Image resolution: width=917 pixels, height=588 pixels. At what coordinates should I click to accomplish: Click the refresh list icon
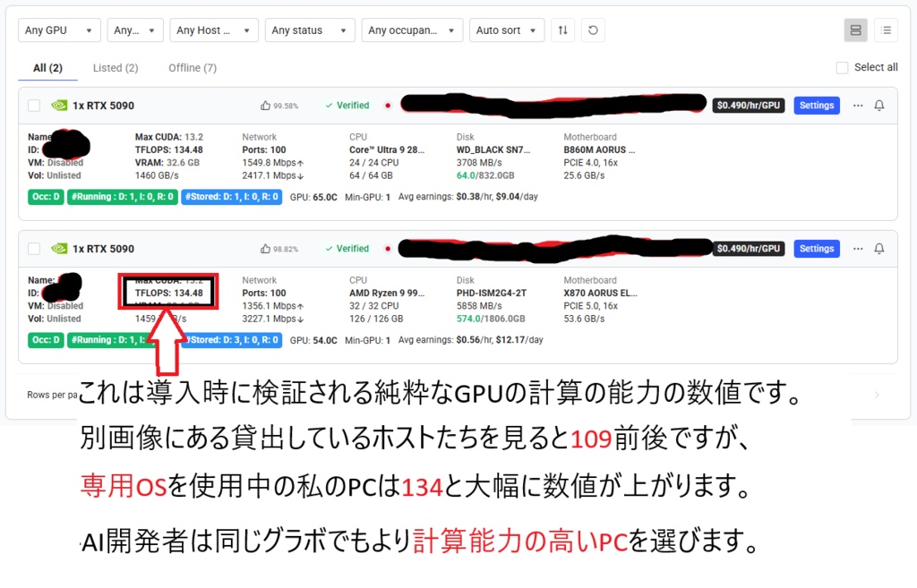[593, 30]
